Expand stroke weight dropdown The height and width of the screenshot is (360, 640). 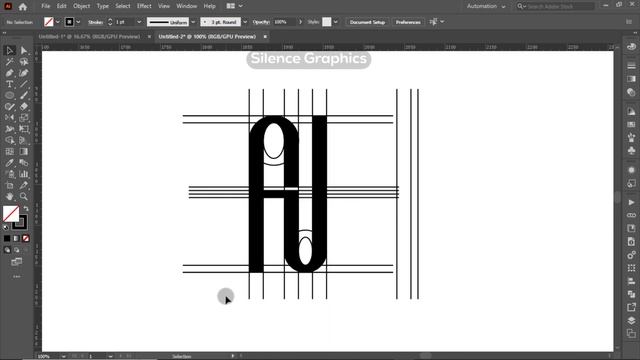pos(139,22)
